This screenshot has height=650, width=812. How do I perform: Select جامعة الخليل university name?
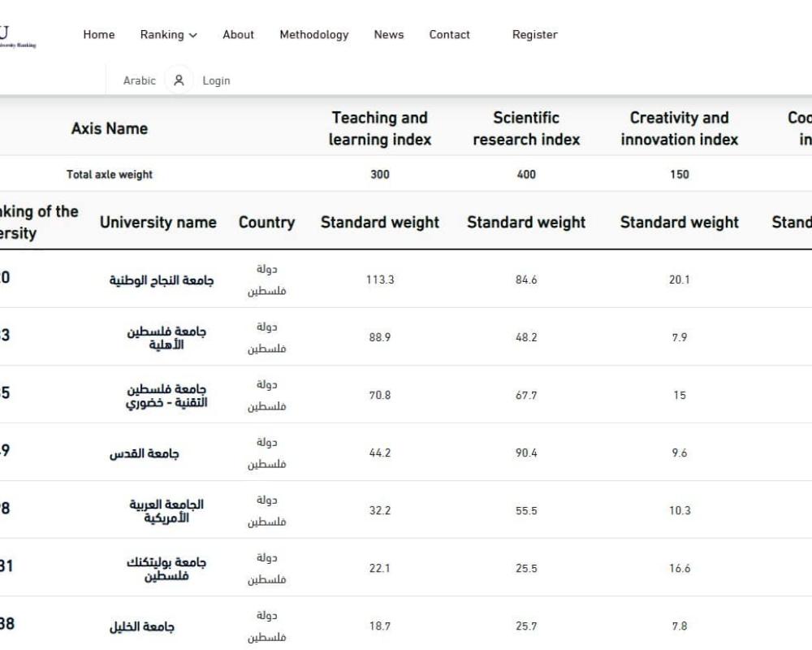142,626
